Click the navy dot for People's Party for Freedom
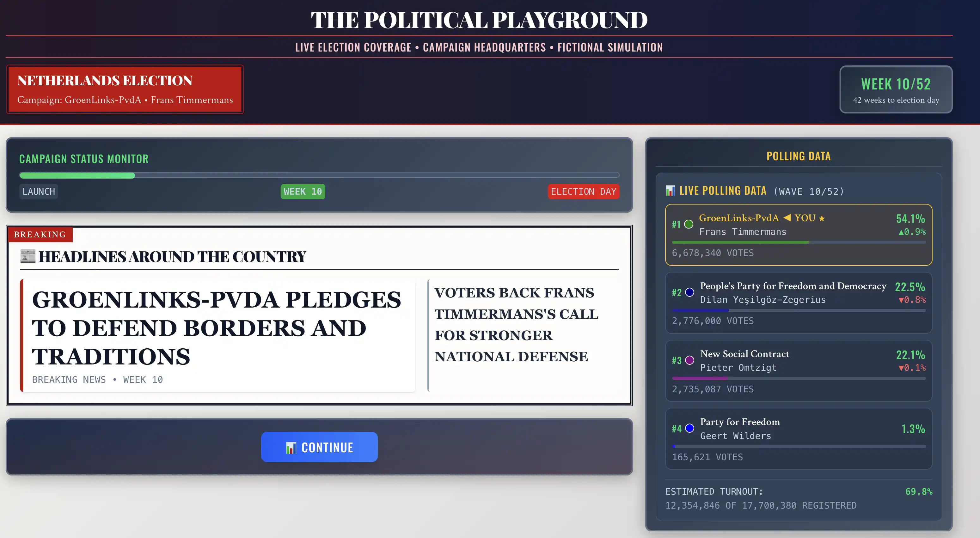Image resolution: width=980 pixels, height=538 pixels. point(689,292)
